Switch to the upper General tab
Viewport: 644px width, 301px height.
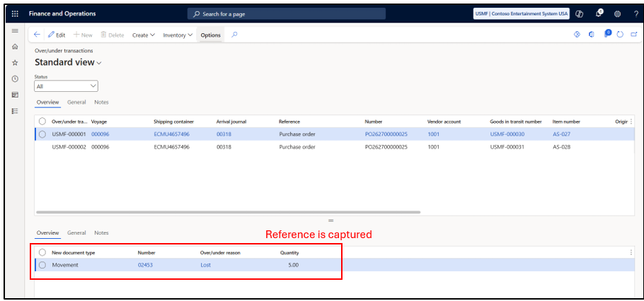[x=76, y=102]
